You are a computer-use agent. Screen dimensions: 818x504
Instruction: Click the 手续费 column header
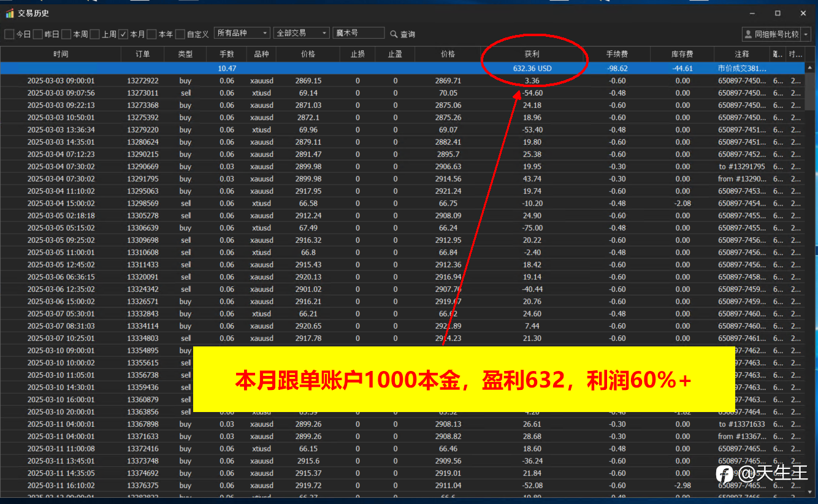click(x=617, y=54)
